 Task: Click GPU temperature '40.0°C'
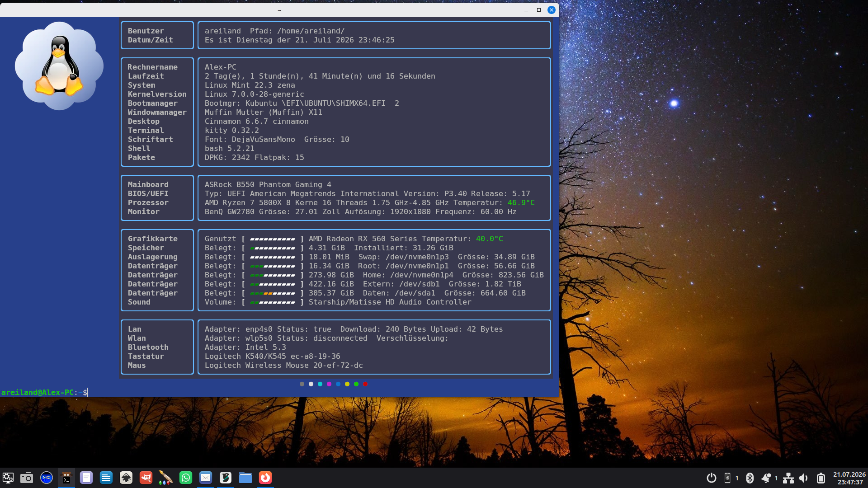[489, 239]
